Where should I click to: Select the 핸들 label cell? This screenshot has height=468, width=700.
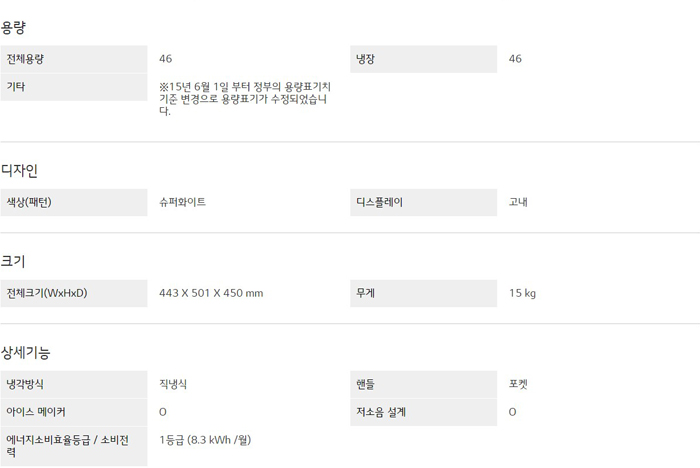423,384
